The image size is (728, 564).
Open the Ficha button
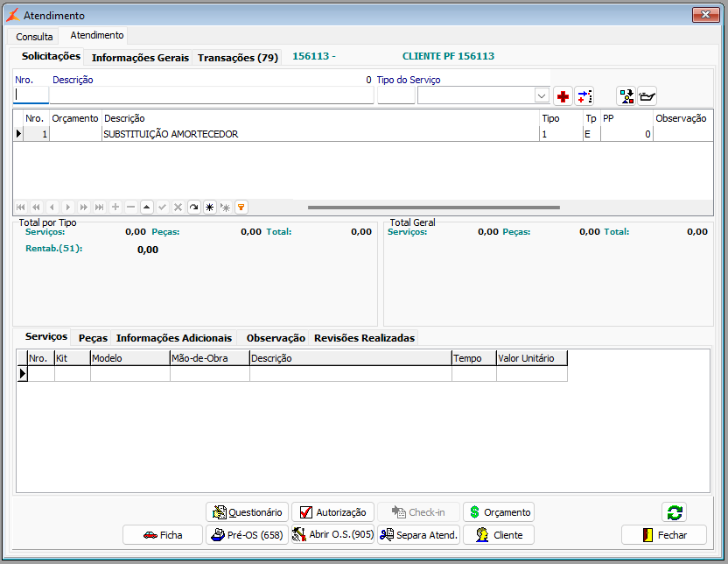(163, 535)
